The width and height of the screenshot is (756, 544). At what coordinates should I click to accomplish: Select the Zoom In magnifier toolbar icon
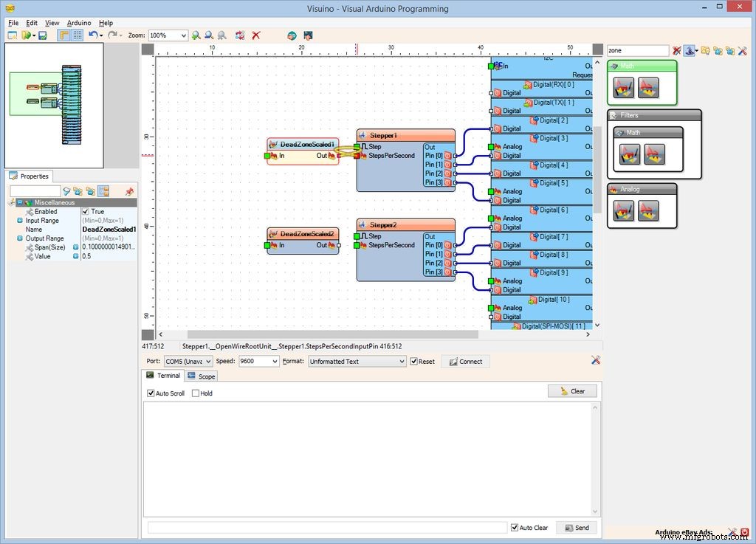[x=196, y=35]
